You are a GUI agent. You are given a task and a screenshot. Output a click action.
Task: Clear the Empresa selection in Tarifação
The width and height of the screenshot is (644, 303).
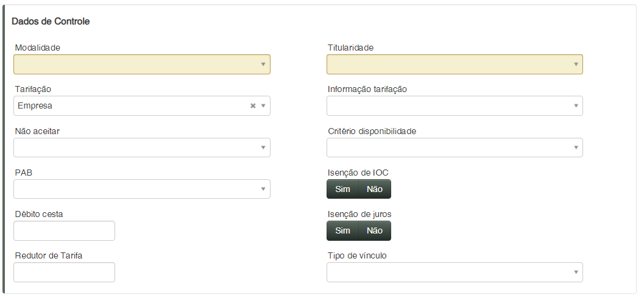pyautogui.click(x=253, y=106)
